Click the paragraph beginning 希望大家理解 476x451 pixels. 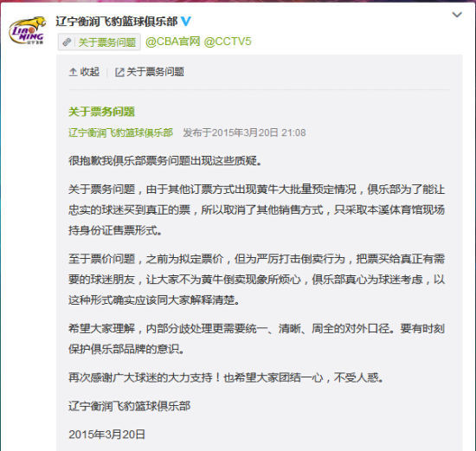tap(256, 338)
